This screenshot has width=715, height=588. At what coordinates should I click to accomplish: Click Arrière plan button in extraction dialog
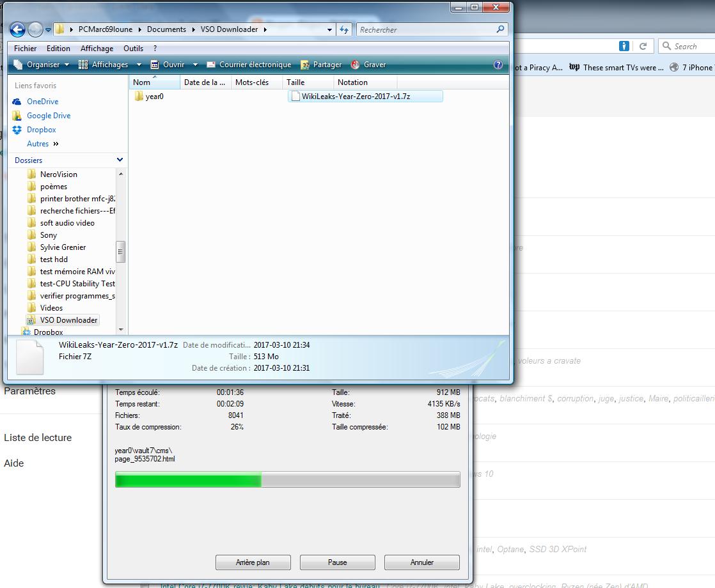(x=253, y=562)
